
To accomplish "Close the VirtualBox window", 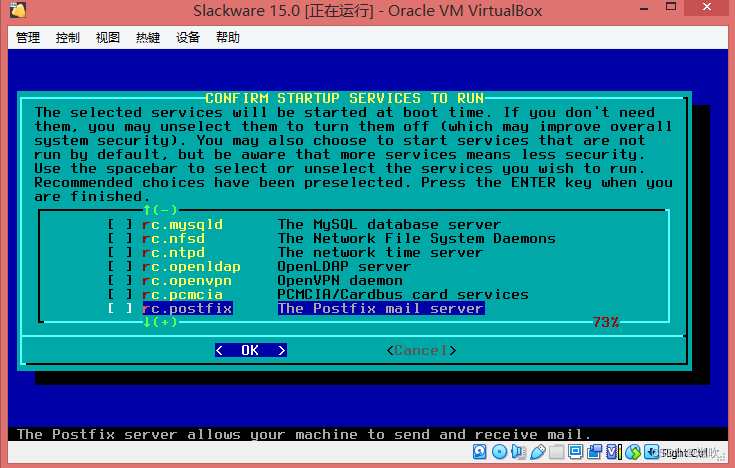I will coord(707,7).
